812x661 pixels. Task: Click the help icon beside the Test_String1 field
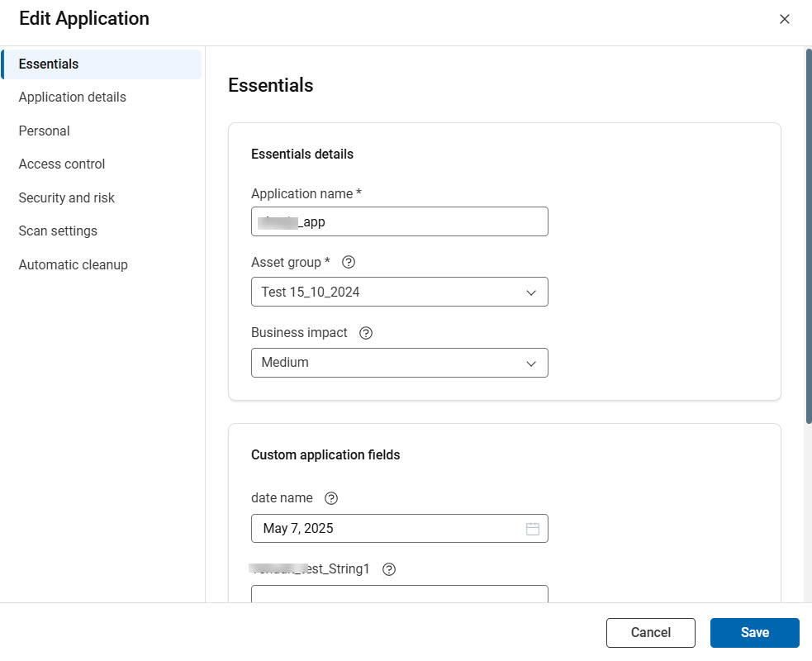pos(389,569)
